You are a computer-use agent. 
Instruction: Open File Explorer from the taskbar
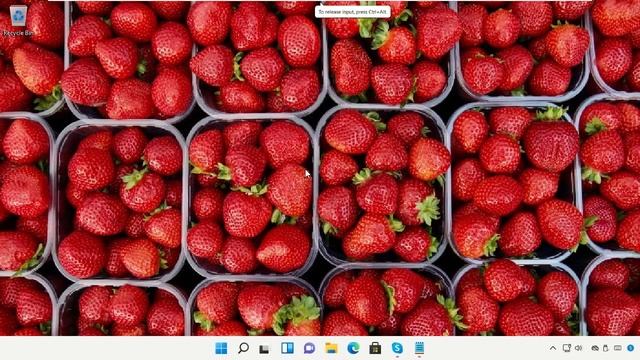331,348
